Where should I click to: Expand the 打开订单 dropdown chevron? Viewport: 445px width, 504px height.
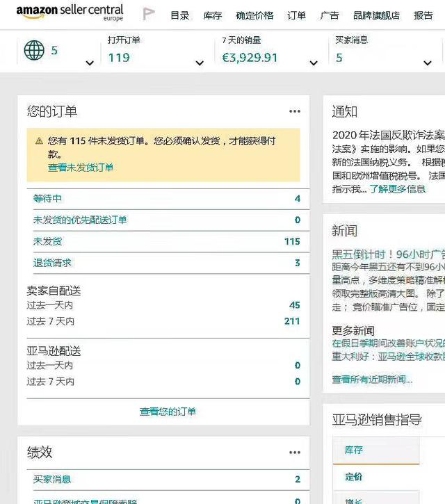tap(200, 63)
